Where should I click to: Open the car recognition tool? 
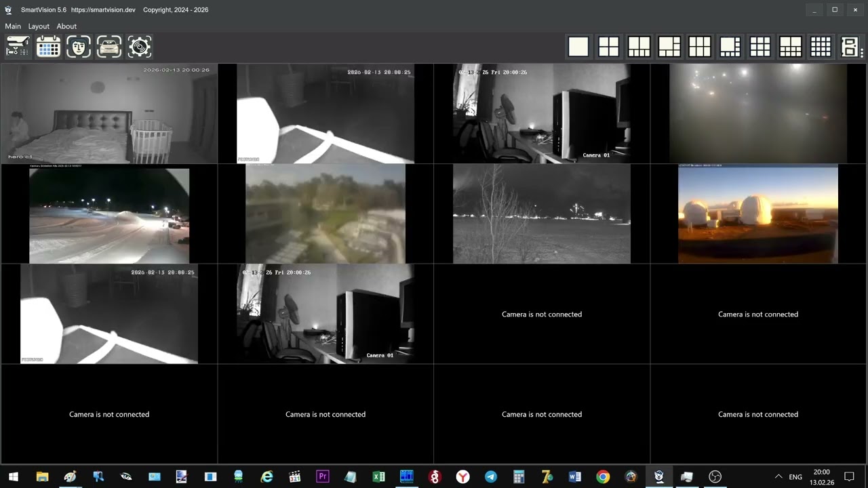[109, 47]
